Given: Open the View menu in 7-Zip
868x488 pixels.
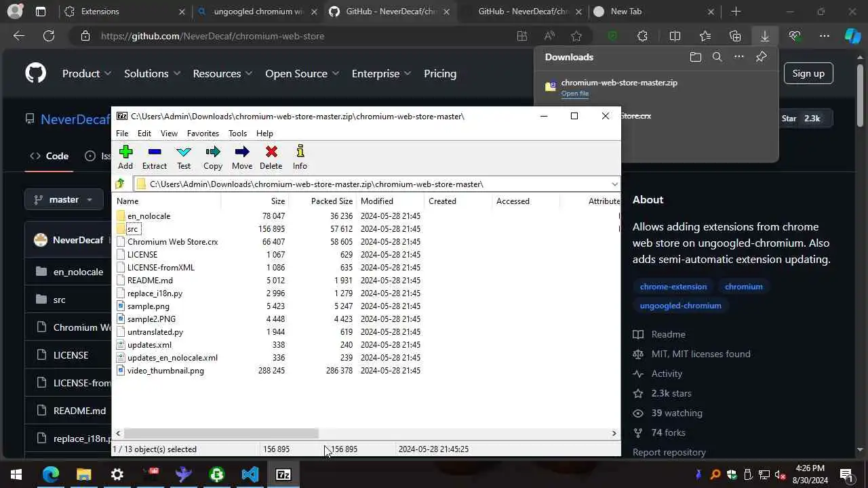Looking at the screenshot, I should pyautogui.click(x=169, y=134).
